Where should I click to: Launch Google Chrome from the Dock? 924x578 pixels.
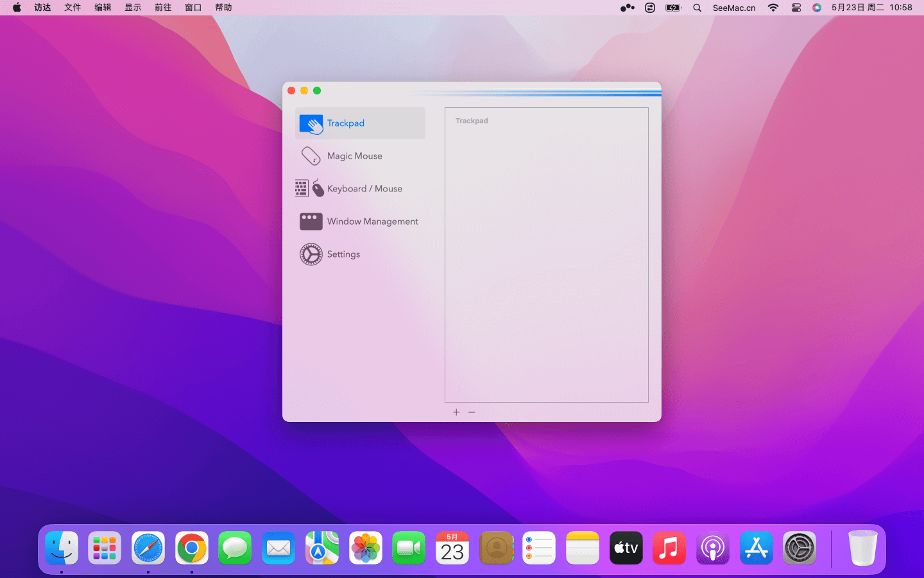click(x=192, y=548)
